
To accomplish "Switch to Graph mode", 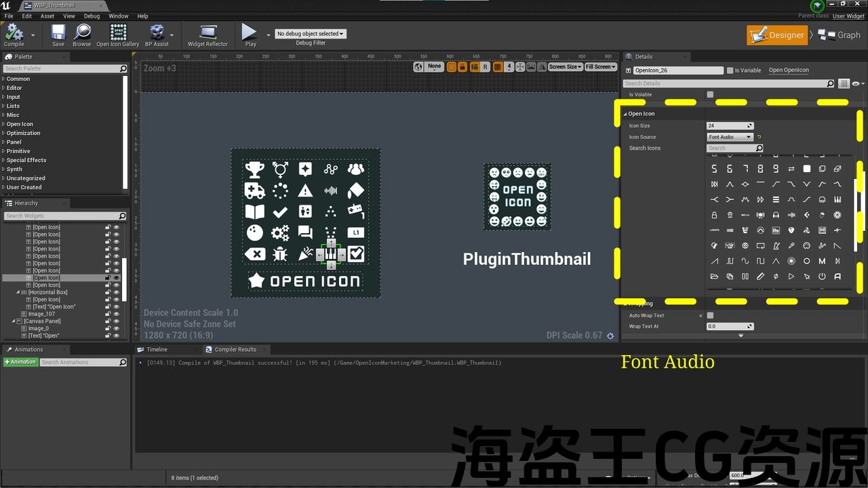I will click(x=840, y=35).
